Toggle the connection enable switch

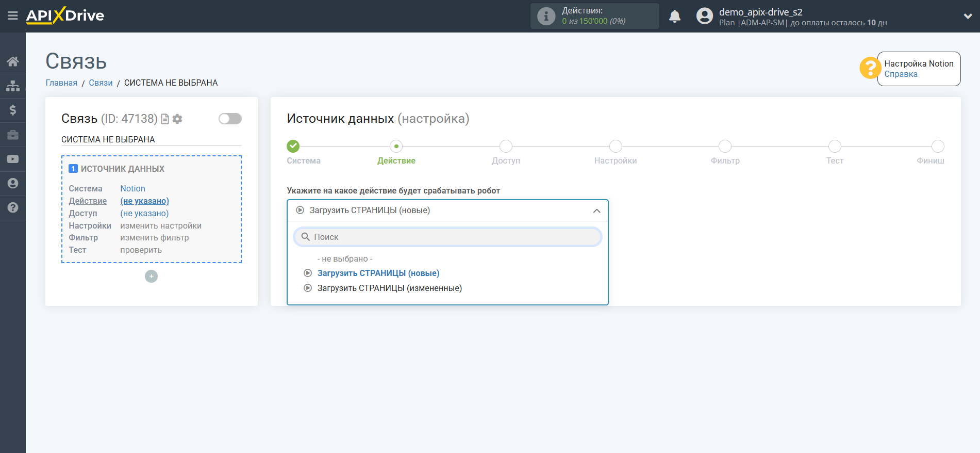(x=230, y=119)
